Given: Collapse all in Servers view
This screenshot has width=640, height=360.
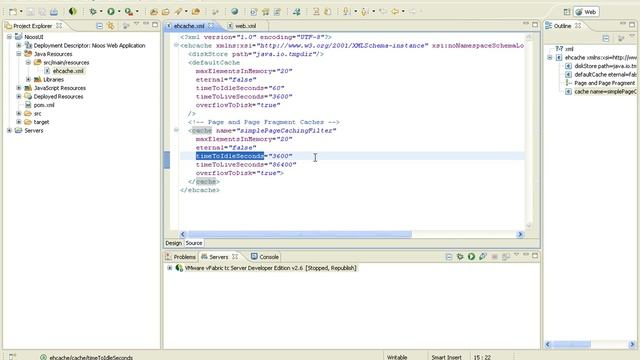Looking at the screenshot, I should [449, 257].
